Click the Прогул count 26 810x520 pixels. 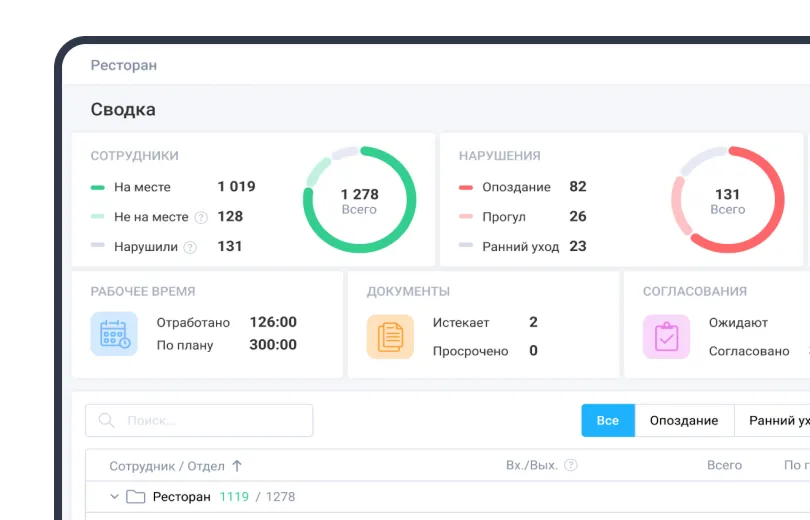[578, 216]
